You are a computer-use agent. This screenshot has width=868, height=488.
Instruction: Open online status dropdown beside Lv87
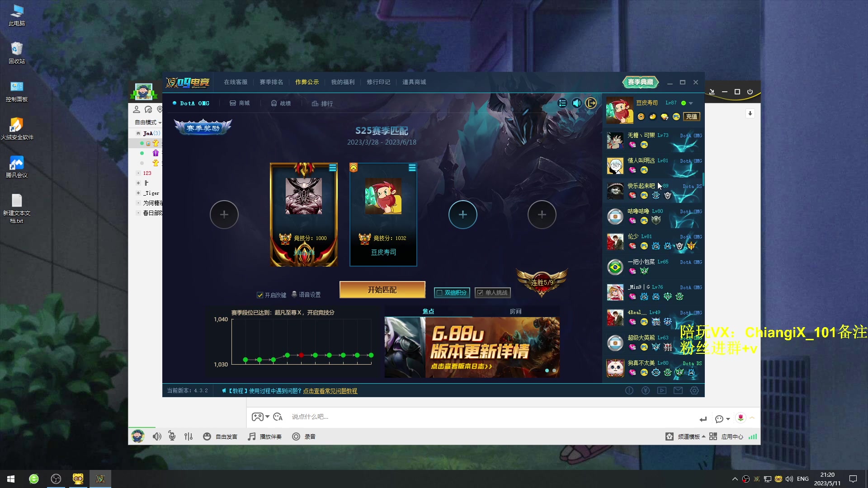(x=691, y=103)
